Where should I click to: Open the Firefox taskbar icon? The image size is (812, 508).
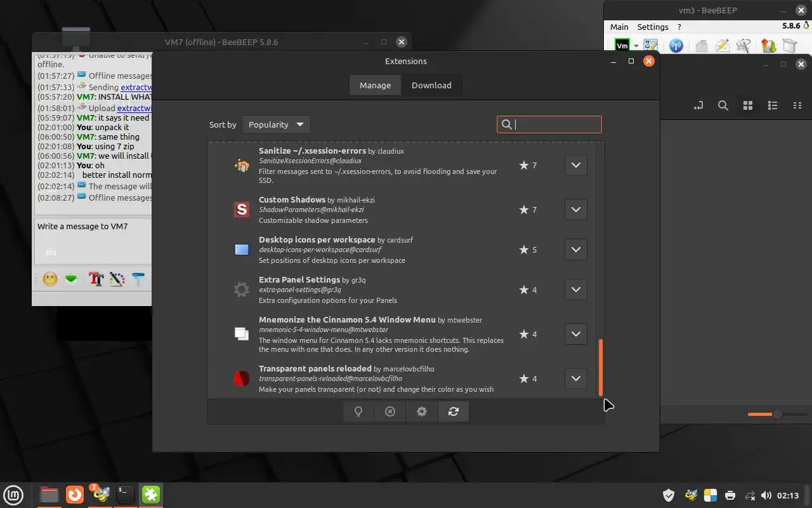[75, 495]
